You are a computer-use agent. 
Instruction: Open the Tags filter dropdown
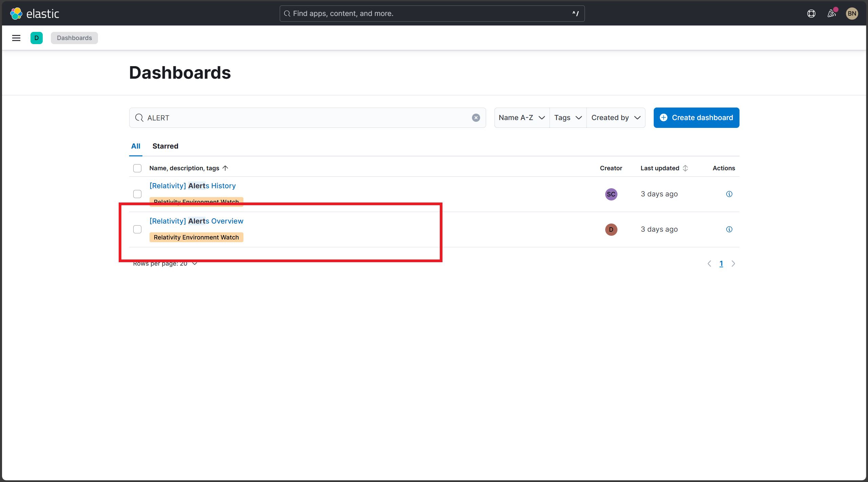[x=567, y=118]
